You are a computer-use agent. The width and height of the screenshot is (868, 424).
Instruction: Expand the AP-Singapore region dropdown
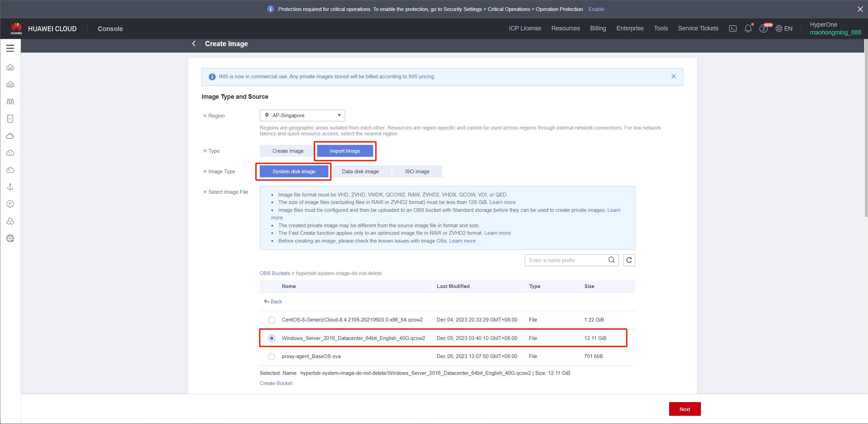click(x=302, y=115)
